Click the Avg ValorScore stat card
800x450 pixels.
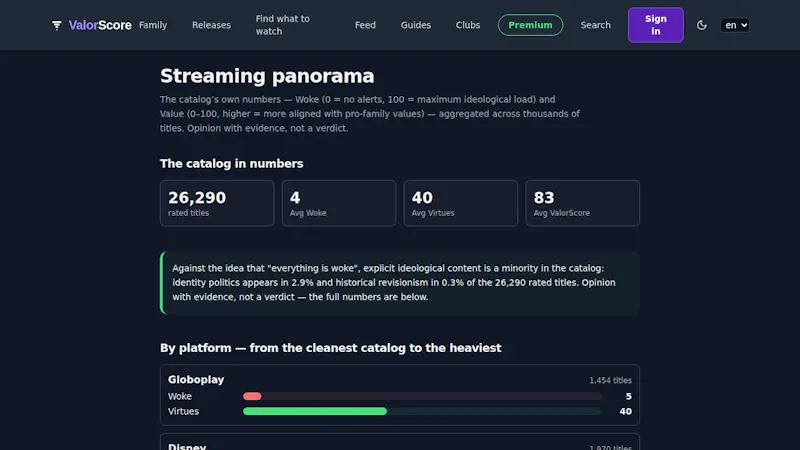tap(583, 203)
